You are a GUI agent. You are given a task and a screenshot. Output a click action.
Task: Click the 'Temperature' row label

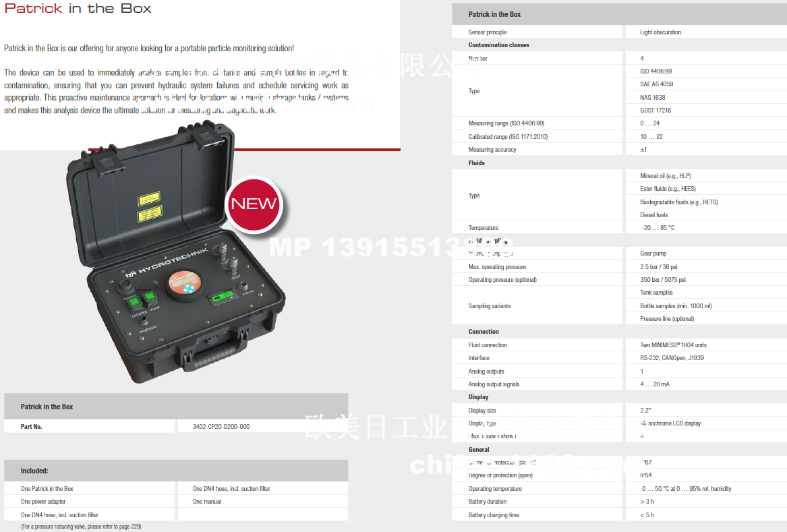[484, 228]
